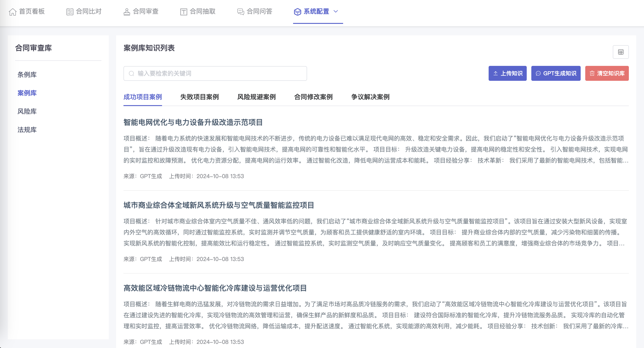Switch to the 失败项目案例 tab

[199, 97]
